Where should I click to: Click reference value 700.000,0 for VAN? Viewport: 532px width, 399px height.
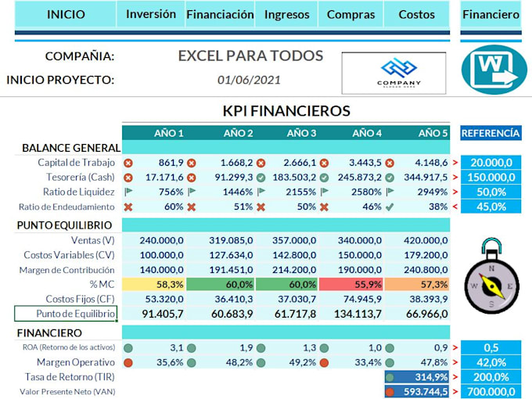(x=491, y=392)
